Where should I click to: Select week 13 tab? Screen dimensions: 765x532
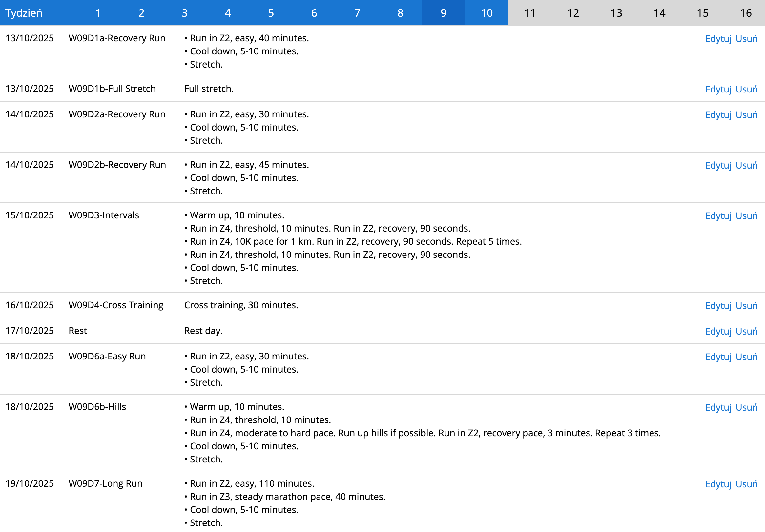point(616,13)
